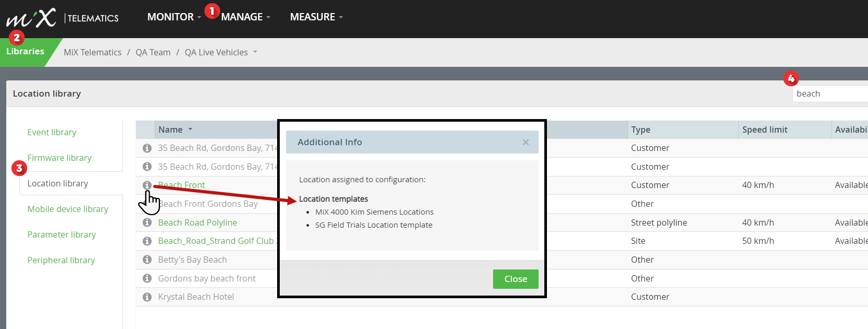Viewport: 868px width, 329px height.
Task: Open Peripheral library
Action: tap(61, 261)
